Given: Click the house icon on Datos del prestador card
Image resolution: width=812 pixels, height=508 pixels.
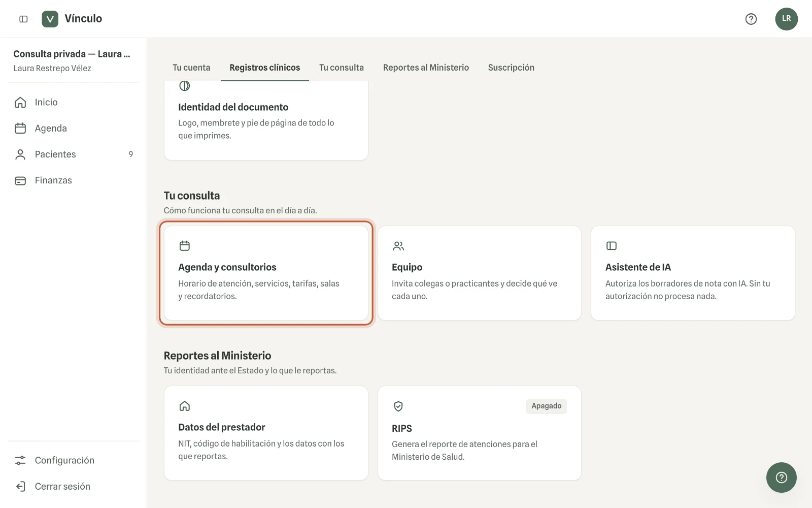Looking at the screenshot, I should pyautogui.click(x=185, y=406).
